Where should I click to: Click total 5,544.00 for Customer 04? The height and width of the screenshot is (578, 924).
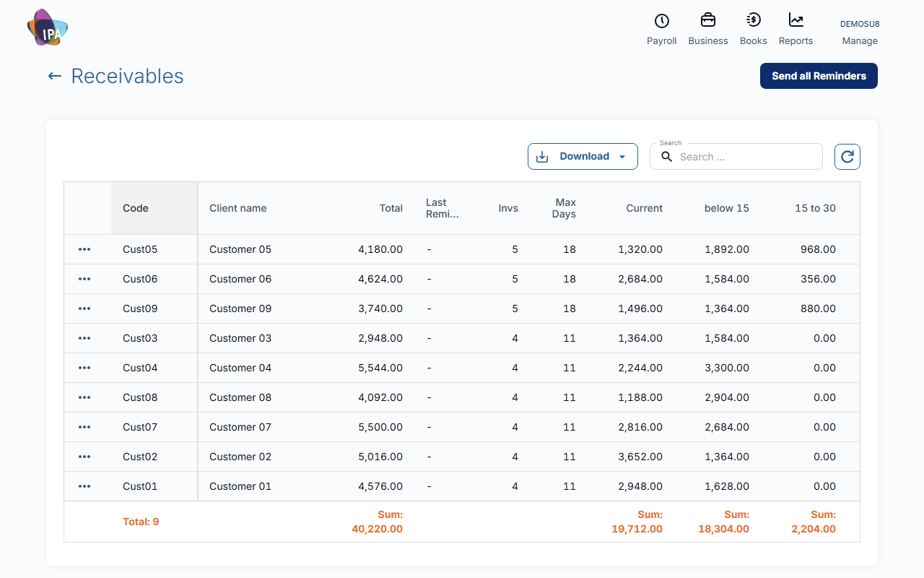[x=380, y=368]
